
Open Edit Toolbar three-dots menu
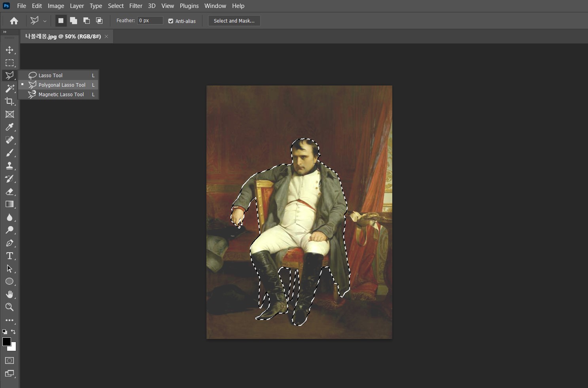(x=9, y=320)
